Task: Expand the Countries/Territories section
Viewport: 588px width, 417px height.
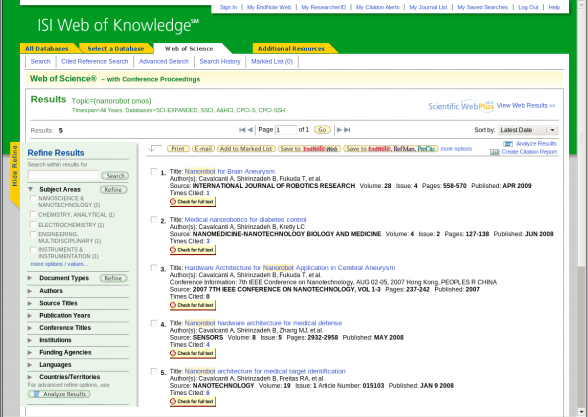Action: point(30,377)
